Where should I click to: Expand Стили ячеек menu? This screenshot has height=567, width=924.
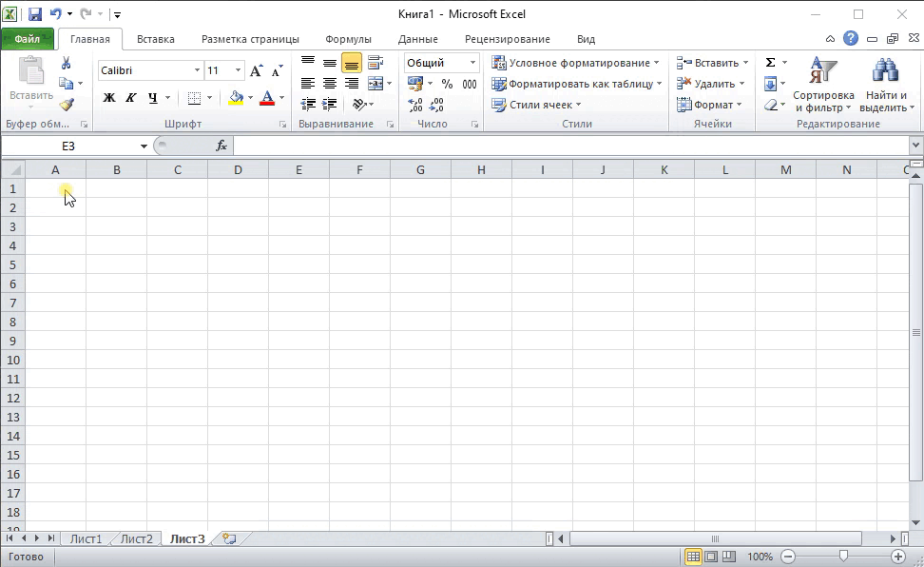click(x=537, y=105)
